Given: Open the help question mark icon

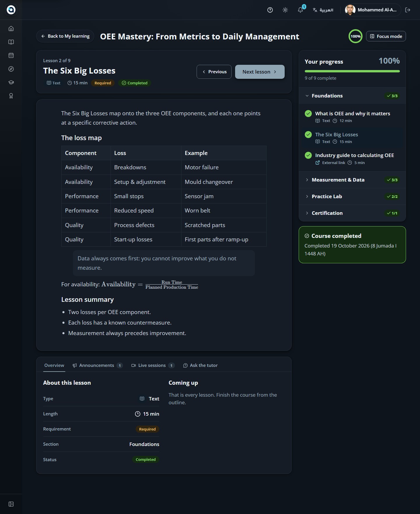Looking at the screenshot, I should coord(270,10).
